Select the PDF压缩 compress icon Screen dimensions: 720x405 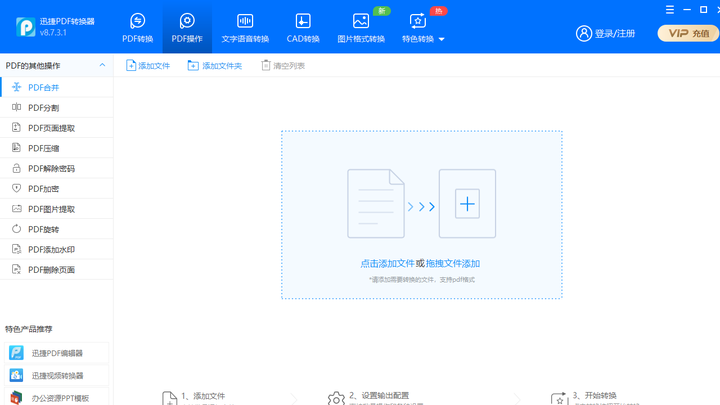(17, 147)
